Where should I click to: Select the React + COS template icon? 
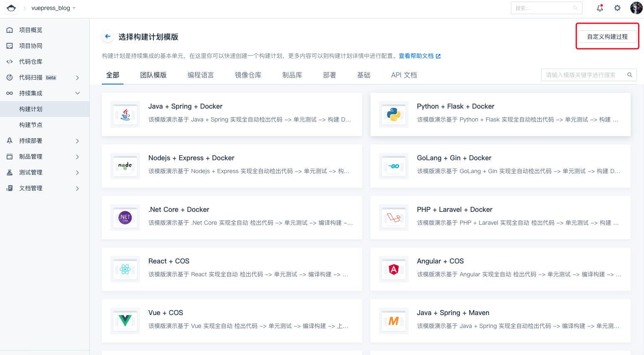point(125,269)
